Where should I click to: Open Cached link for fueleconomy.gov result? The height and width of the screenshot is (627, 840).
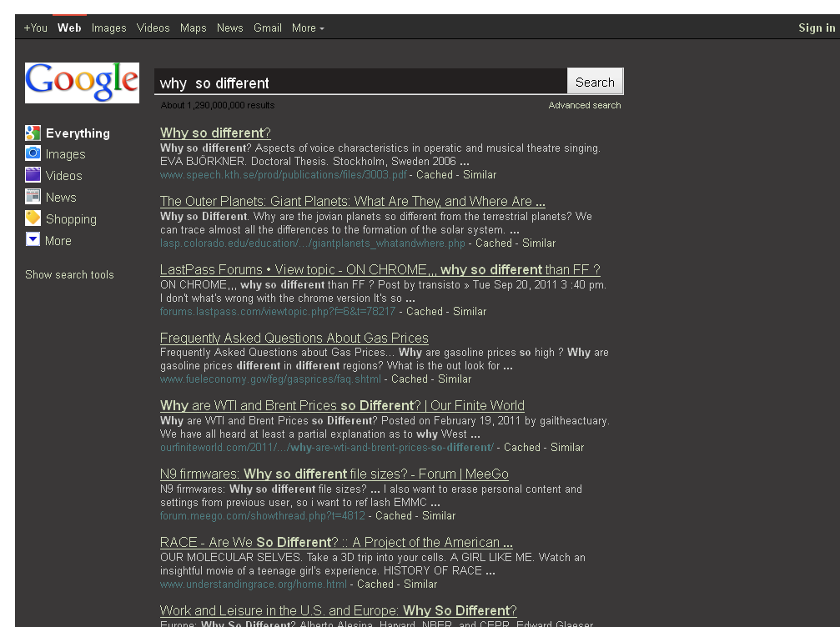410,379
